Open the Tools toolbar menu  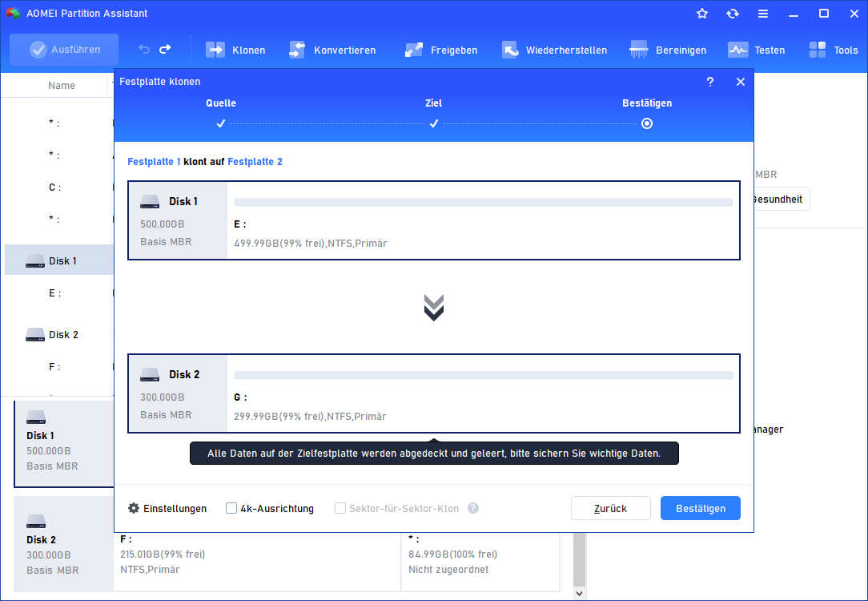[833, 50]
